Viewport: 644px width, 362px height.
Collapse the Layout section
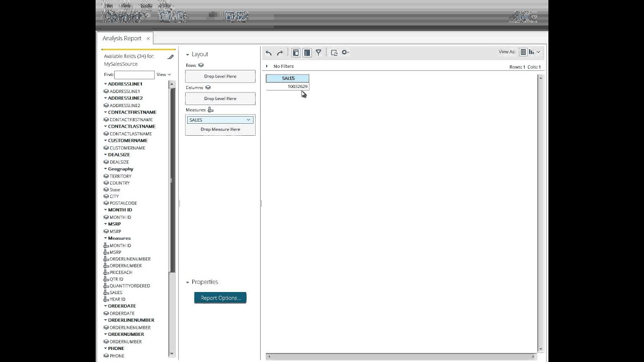[x=188, y=54]
